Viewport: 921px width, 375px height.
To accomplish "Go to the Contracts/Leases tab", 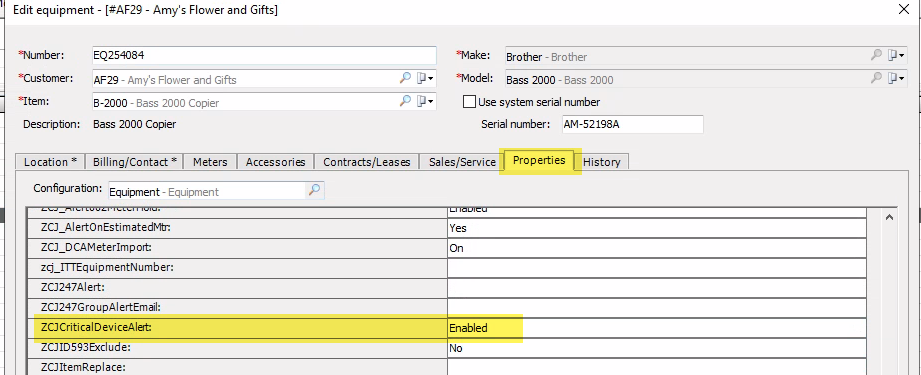I will point(367,162).
